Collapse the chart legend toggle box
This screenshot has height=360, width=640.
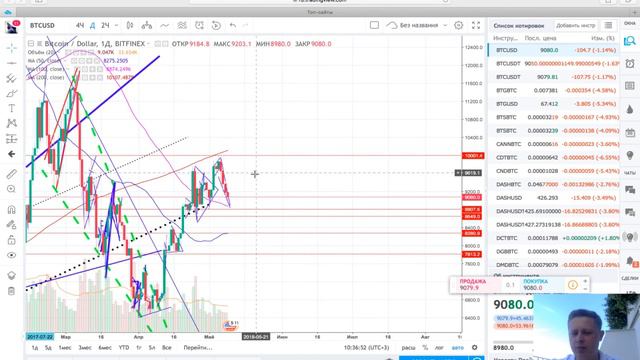31,43
